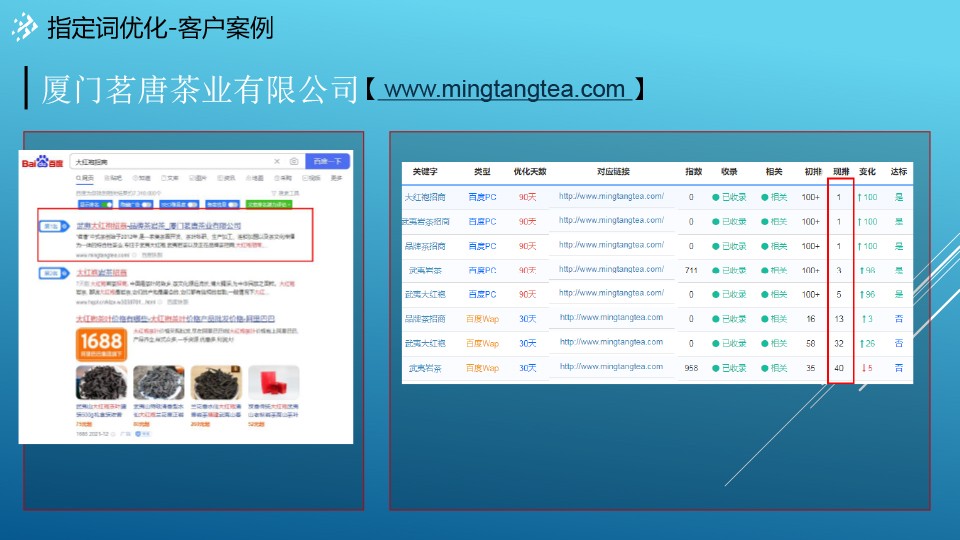Click up arrow 100 in 大红袍招商 row
This screenshot has height=540, width=960.
tap(867, 197)
